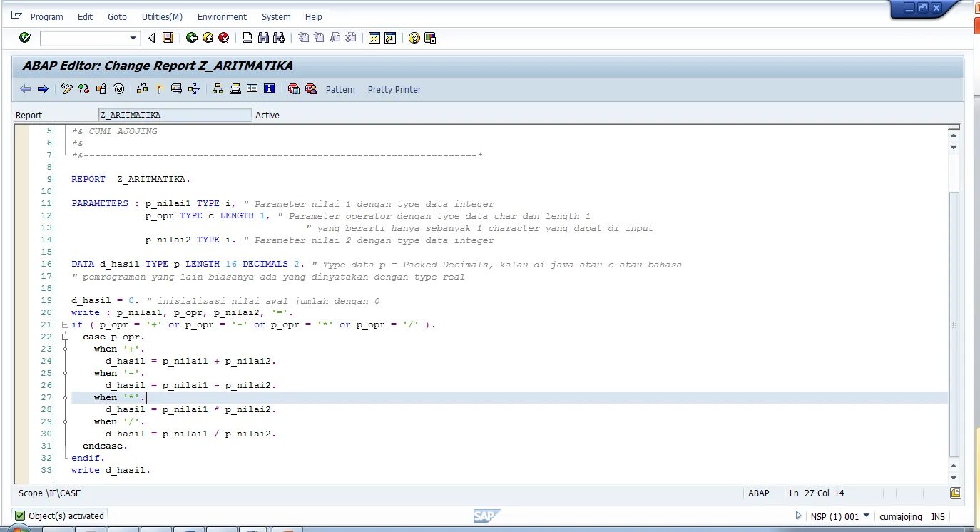Toggle the INS insert mode indicator
Screen dimensions: 980x532
938,516
